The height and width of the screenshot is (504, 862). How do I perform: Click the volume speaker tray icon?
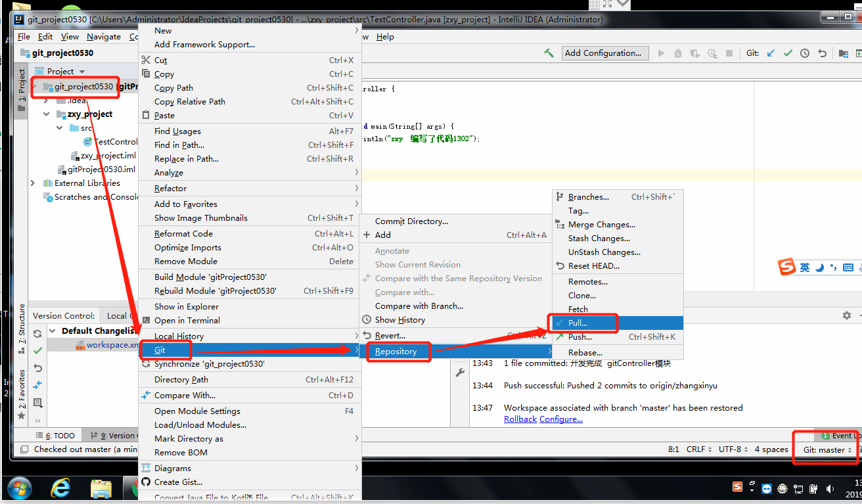830,488
